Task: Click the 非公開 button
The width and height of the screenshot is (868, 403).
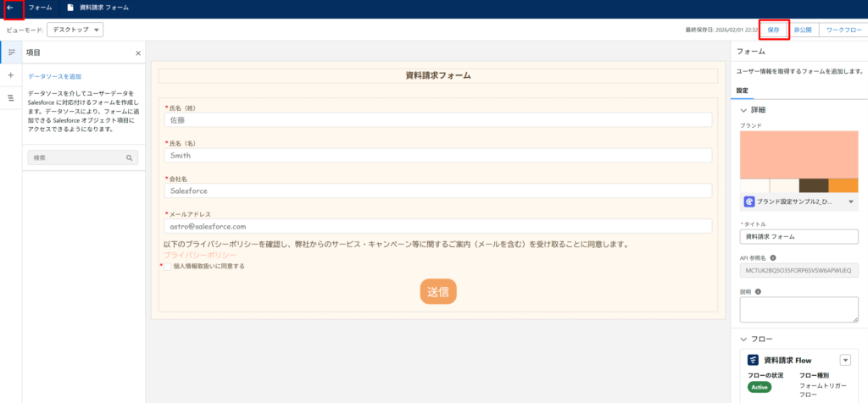Action: 803,30
